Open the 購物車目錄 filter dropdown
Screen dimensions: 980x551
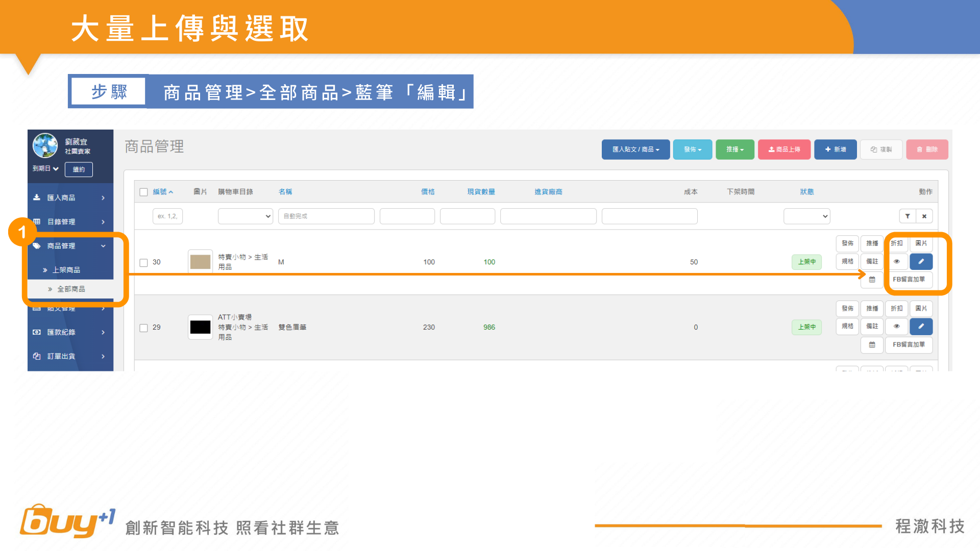point(245,216)
